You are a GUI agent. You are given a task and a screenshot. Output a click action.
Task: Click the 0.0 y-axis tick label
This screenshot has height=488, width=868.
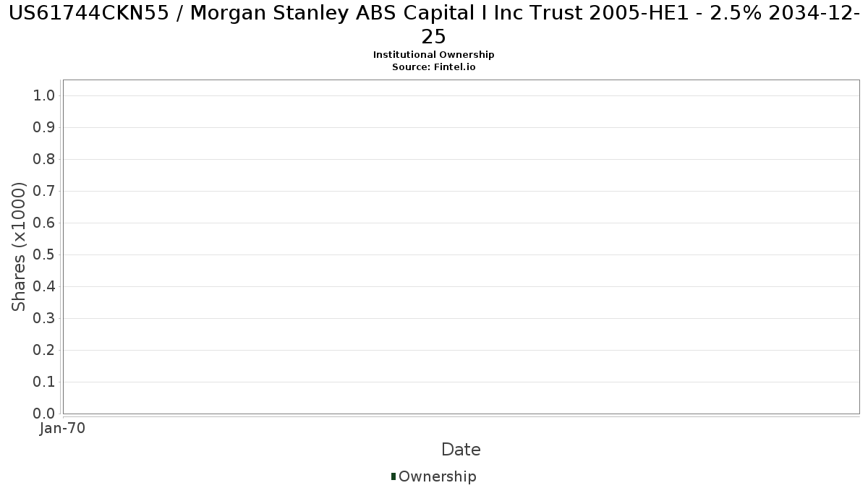[44, 414]
